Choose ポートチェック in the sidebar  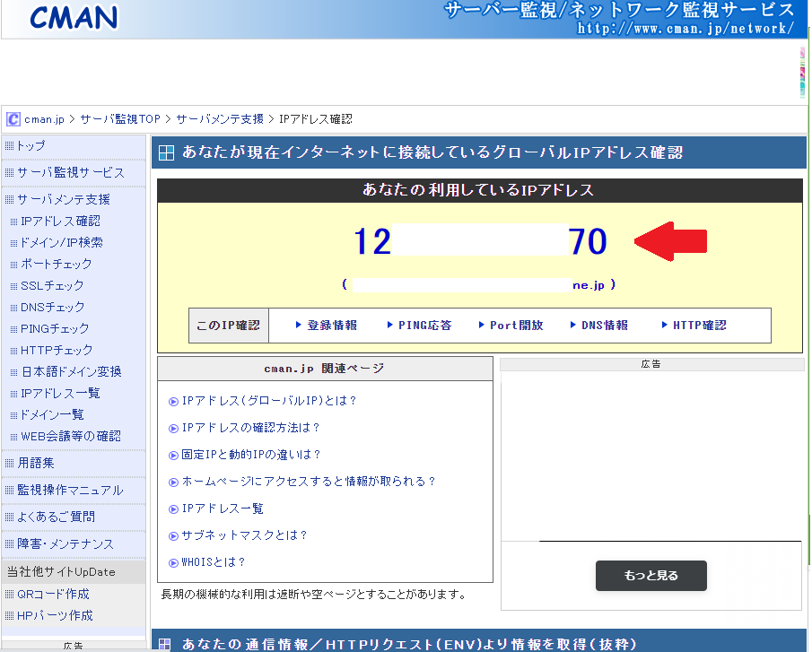pyautogui.click(x=56, y=264)
